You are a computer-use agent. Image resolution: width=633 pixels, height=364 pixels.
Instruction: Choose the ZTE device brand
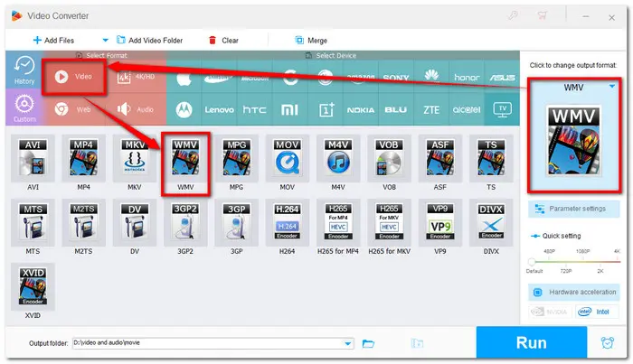pos(431,109)
